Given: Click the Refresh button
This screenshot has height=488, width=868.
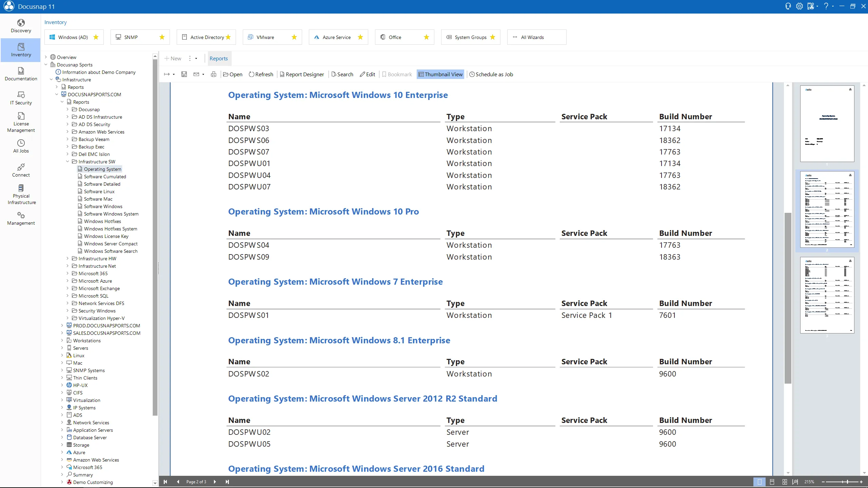Looking at the screenshot, I should [261, 74].
